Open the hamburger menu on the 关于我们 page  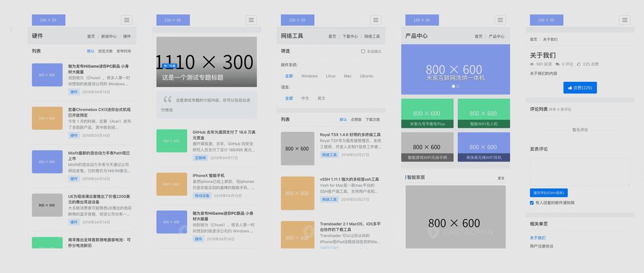(x=624, y=20)
